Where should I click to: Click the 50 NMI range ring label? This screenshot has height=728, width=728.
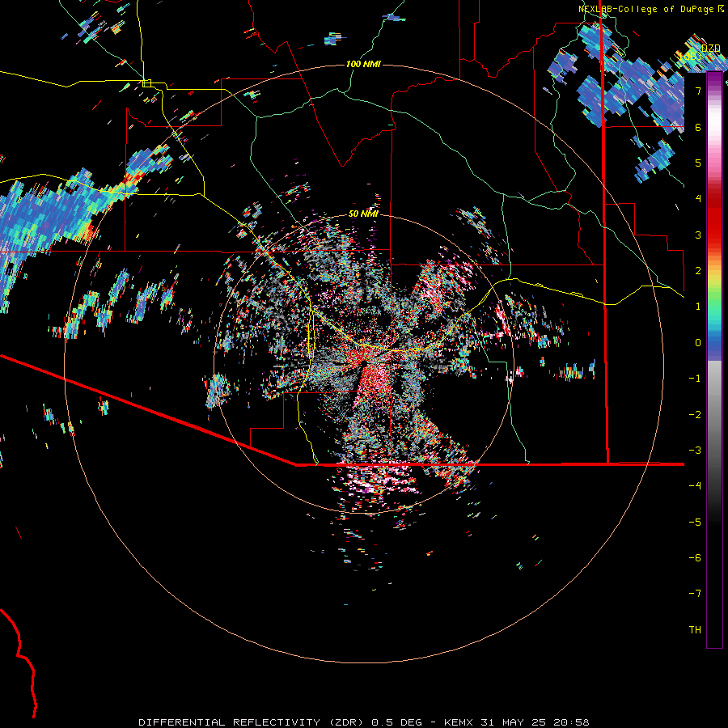tap(363, 214)
